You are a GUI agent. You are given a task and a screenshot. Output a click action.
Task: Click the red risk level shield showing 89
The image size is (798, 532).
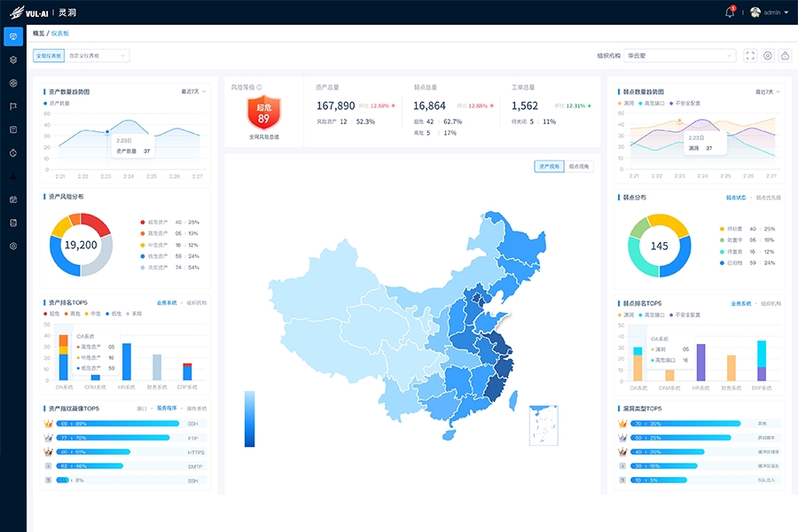click(263, 113)
